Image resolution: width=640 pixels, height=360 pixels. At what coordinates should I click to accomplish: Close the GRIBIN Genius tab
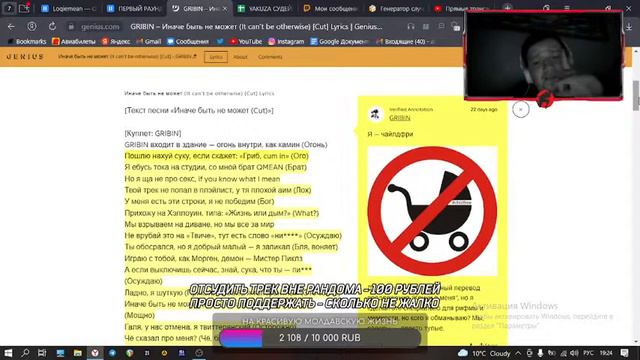[224, 9]
